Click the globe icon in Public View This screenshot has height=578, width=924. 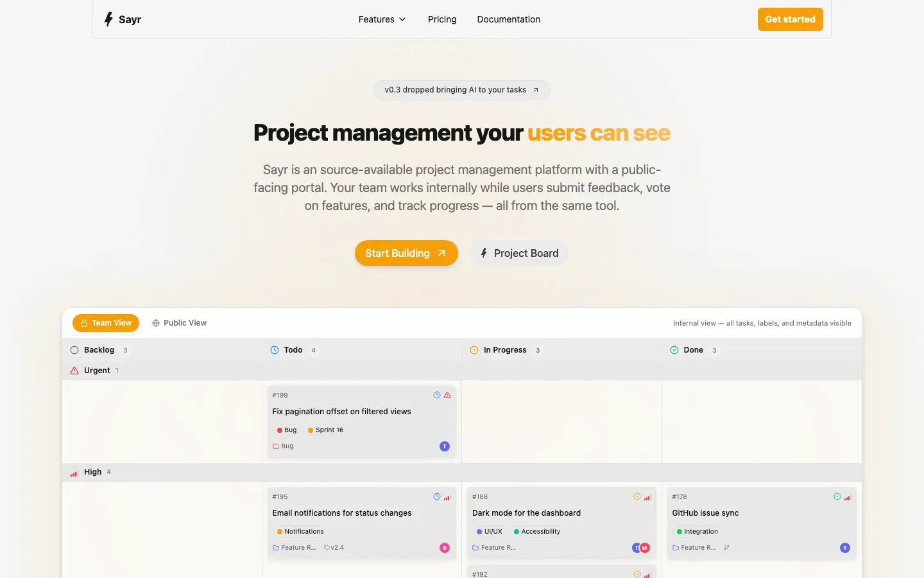[156, 323]
